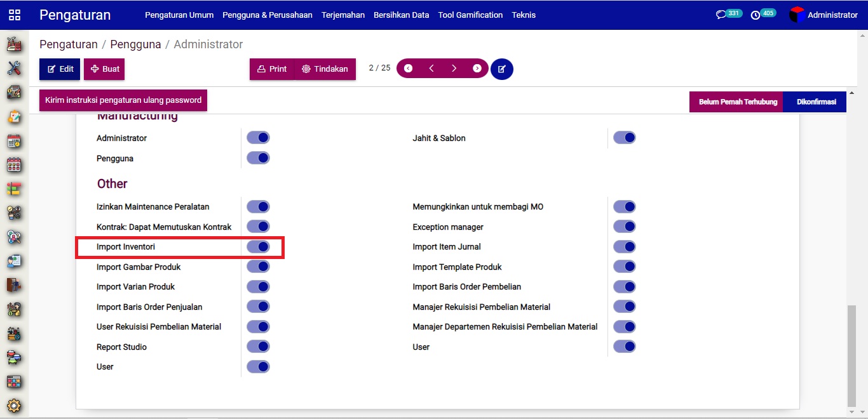
Task: Go to the previous record arrow
Action: point(431,69)
